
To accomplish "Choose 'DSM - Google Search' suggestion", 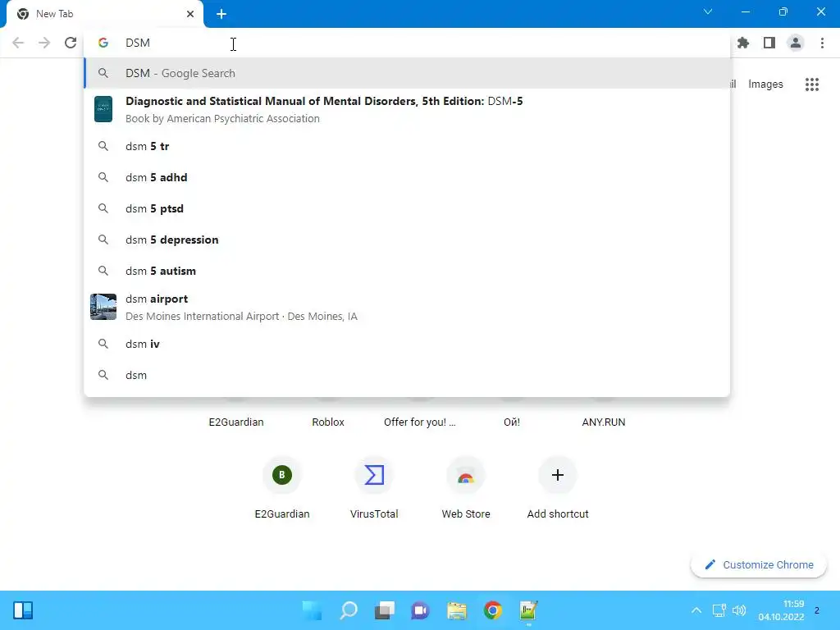I will 407,73.
